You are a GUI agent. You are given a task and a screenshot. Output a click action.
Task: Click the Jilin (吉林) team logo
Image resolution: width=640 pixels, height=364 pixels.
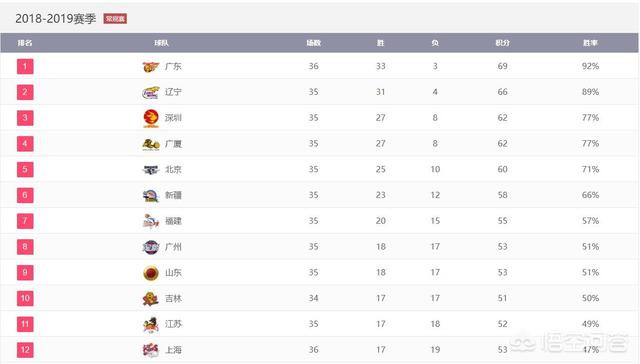click(x=151, y=299)
